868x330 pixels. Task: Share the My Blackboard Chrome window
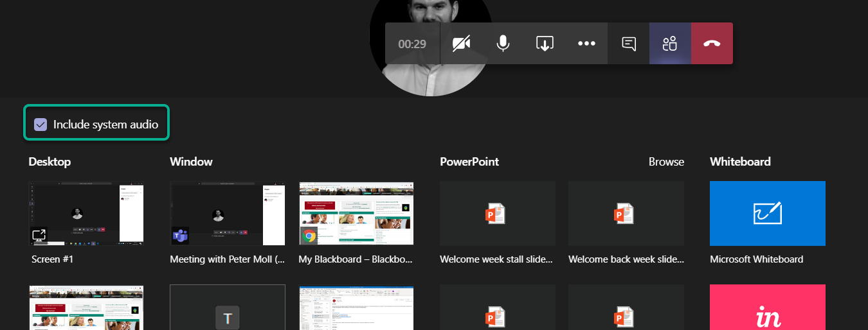pyautogui.click(x=356, y=214)
